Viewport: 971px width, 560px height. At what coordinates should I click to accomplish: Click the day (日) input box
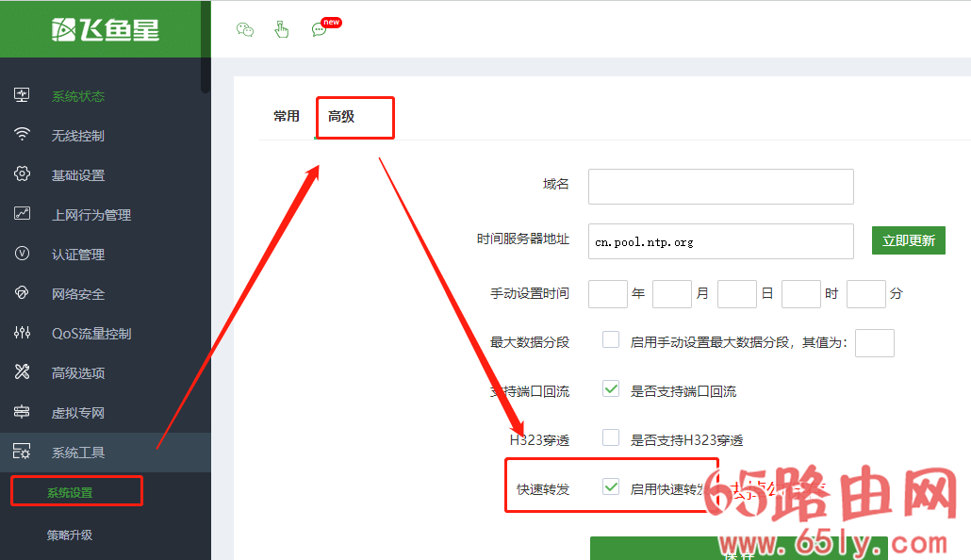(737, 293)
